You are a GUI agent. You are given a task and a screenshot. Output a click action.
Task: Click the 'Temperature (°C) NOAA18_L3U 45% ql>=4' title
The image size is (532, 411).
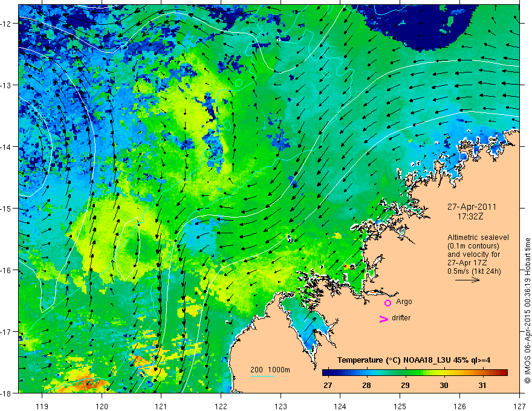point(414,360)
